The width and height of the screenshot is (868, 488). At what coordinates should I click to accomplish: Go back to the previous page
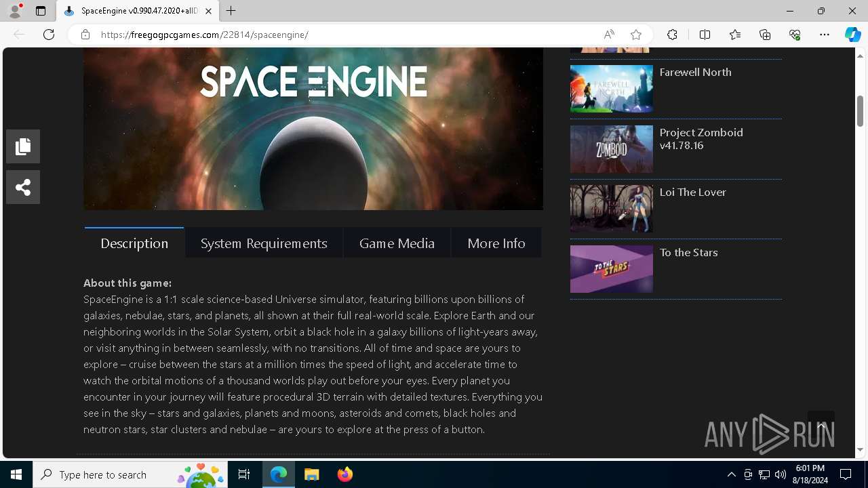pyautogui.click(x=19, y=35)
